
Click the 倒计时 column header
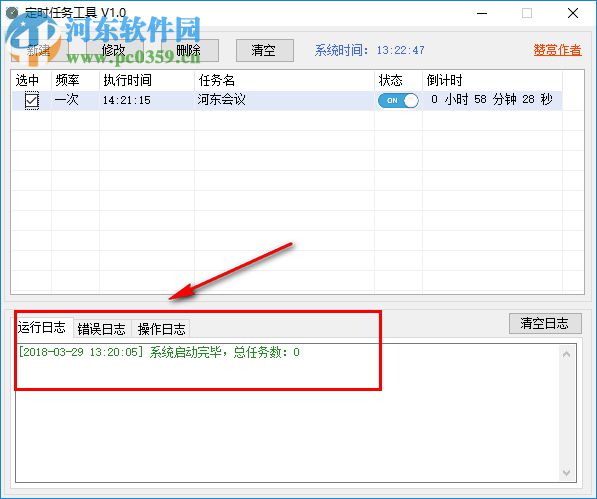[x=492, y=80]
